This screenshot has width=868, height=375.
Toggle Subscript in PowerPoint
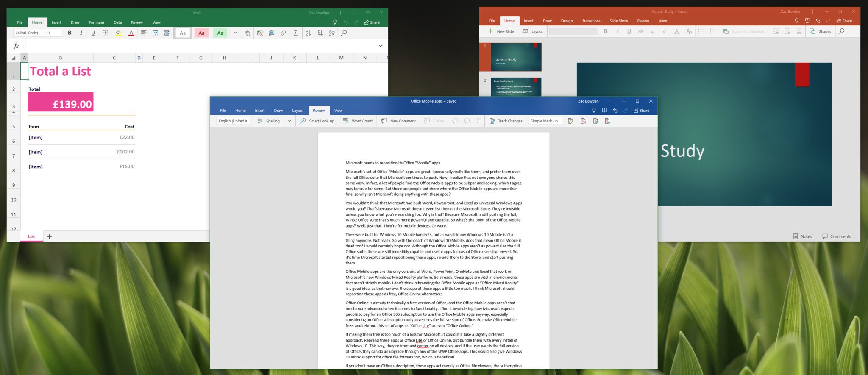(653, 31)
